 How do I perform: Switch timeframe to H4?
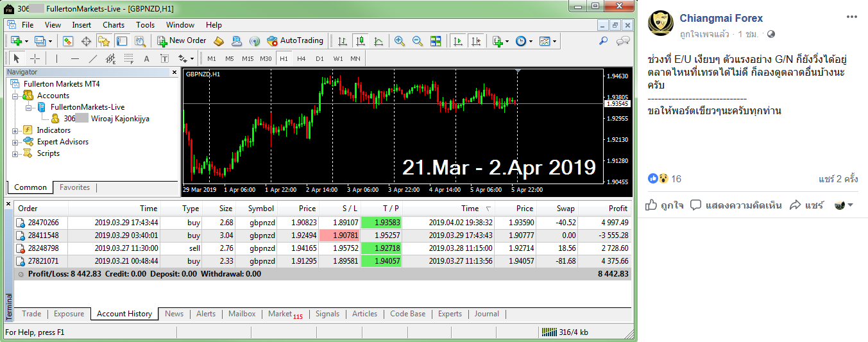[302, 58]
